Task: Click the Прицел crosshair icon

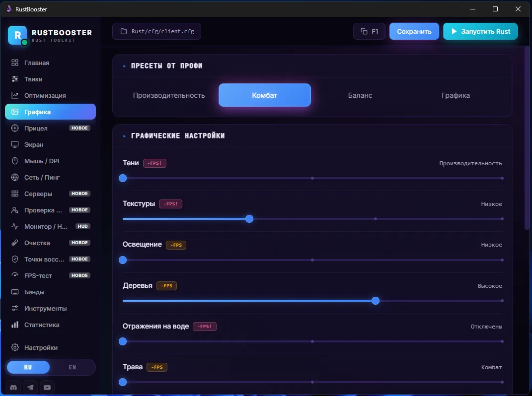Action: (14, 128)
